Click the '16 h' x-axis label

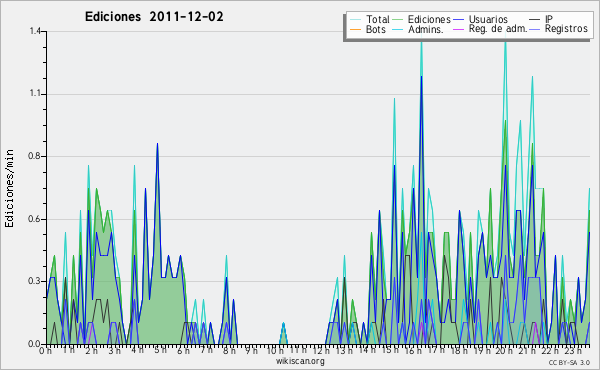point(414,350)
